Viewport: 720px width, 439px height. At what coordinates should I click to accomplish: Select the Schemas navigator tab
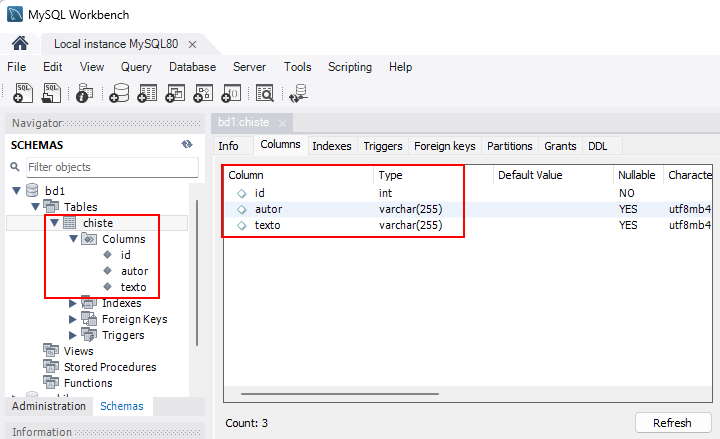pos(122,406)
